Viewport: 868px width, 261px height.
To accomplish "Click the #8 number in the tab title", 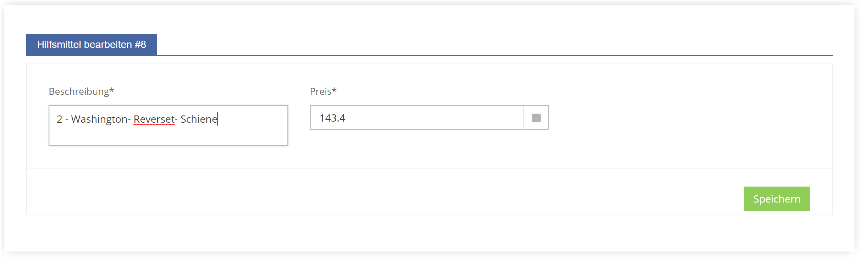I will 140,45.
